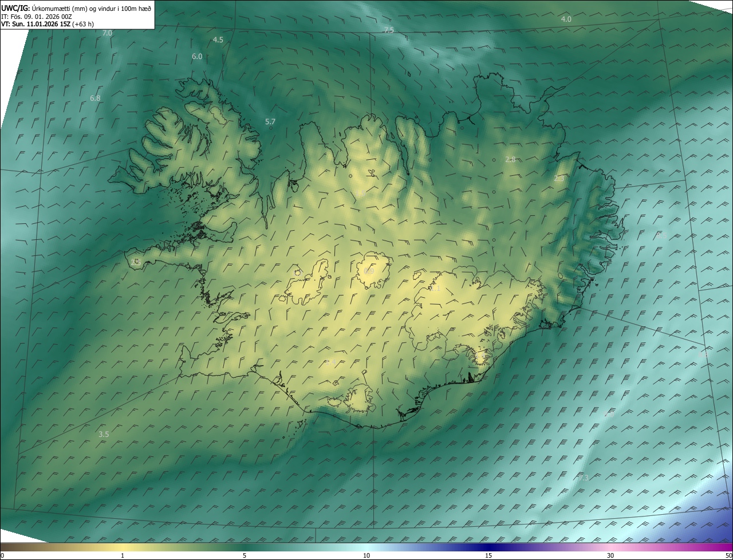
Task: Click the 'UWC/IG: Úrkomumætti (mm)' title line
Action: 76,8
